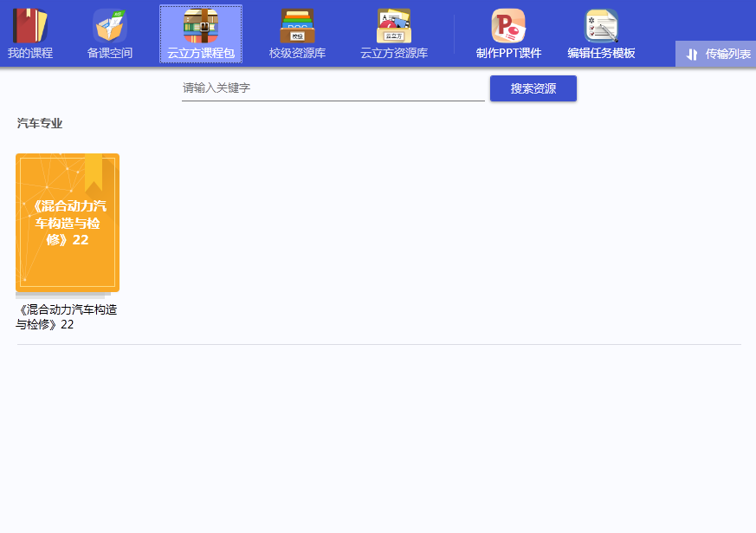Open the 编辑任务模板 checklist icon
756x533 pixels.
click(601, 25)
